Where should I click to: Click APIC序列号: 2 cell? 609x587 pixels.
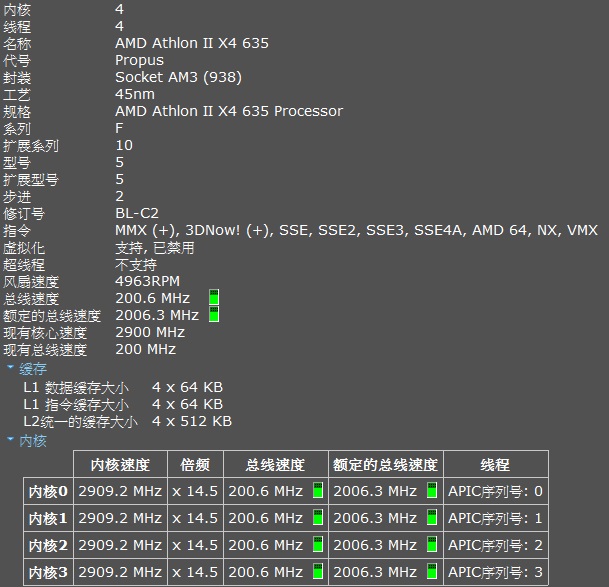click(495, 545)
